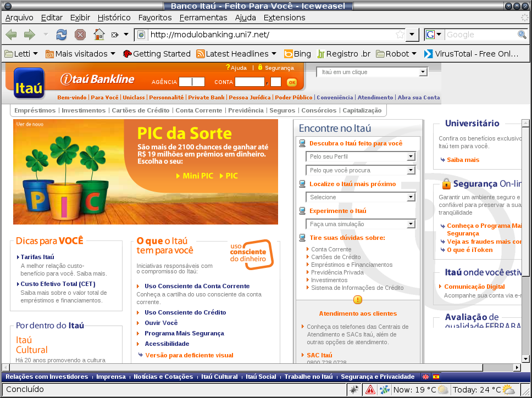Open the Extensions menu
This screenshot has width=532, height=398.
point(284,18)
